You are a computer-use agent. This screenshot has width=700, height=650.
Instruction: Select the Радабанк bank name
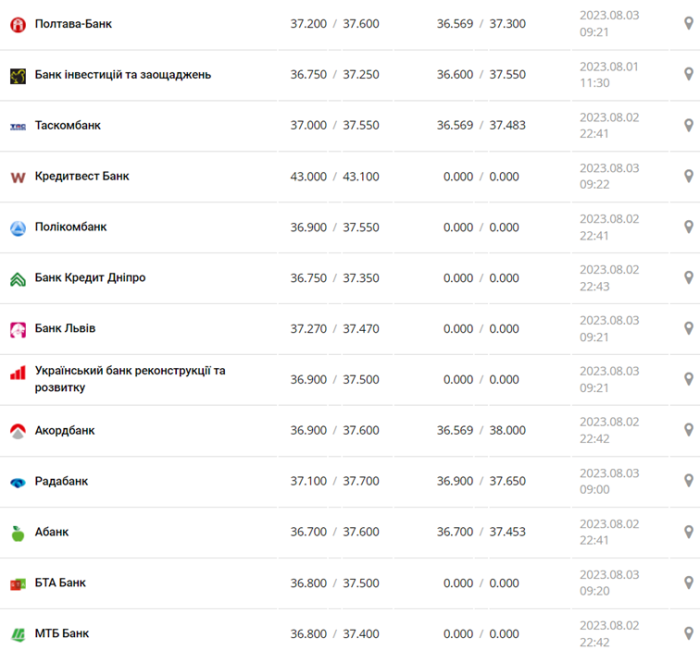point(61,481)
